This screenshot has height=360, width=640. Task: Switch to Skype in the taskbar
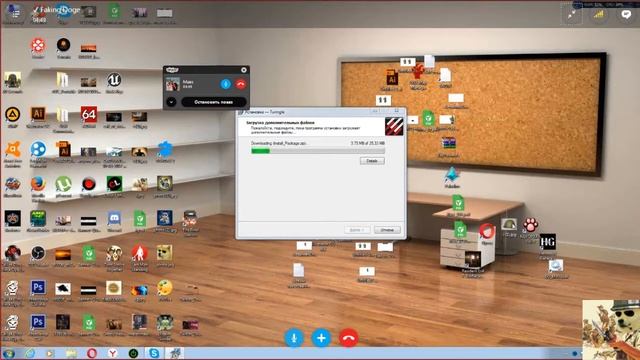pyautogui.click(x=154, y=353)
